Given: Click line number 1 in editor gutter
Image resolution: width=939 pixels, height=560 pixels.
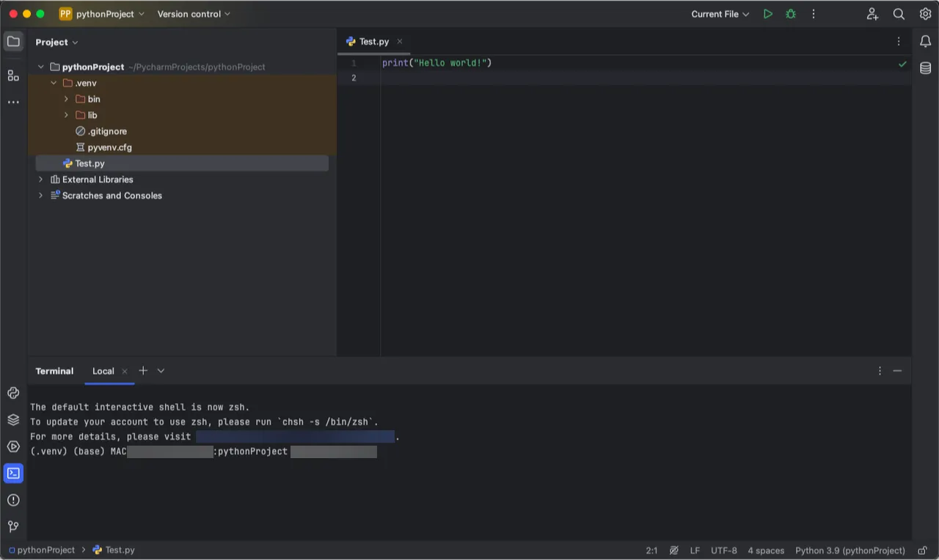Looking at the screenshot, I should pyautogui.click(x=353, y=63).
